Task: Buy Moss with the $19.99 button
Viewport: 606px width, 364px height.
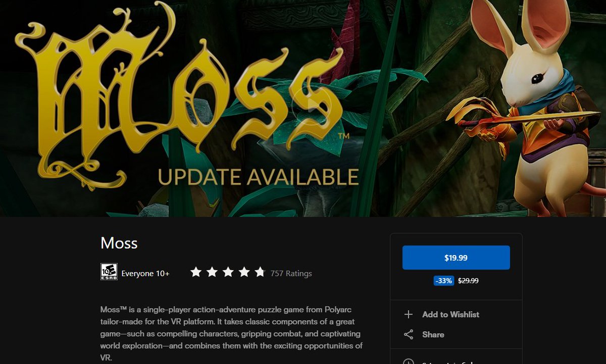Action: (x=456, y=257)
